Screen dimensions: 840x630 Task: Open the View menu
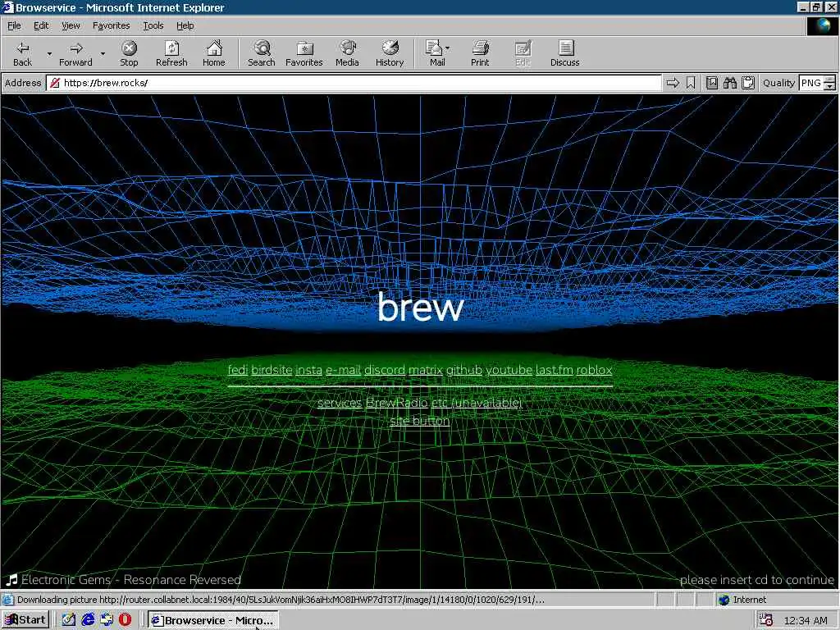[71, 25]
